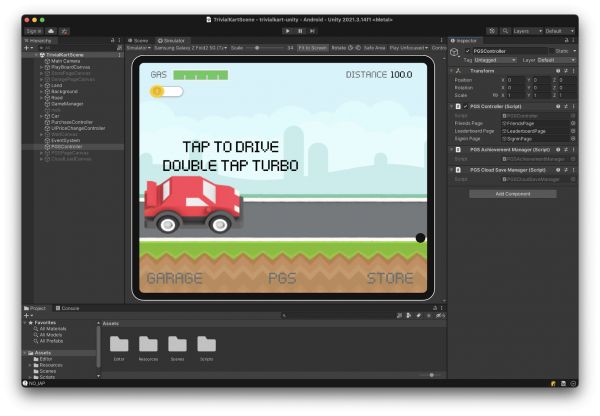Advance one frame with the step button
The width and height of the screenshot is (600, 416).
click(313, 31)
